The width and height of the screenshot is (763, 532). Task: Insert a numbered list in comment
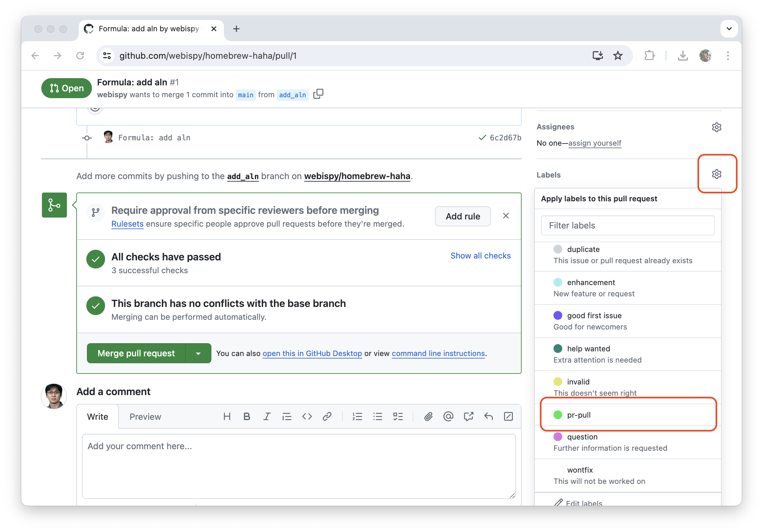[x=357, y=416]
